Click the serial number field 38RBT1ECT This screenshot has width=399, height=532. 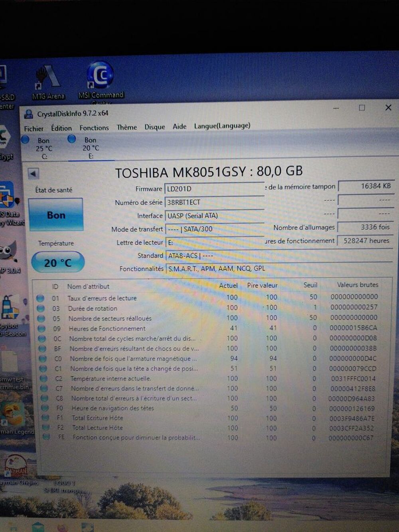tap(215, 202)
